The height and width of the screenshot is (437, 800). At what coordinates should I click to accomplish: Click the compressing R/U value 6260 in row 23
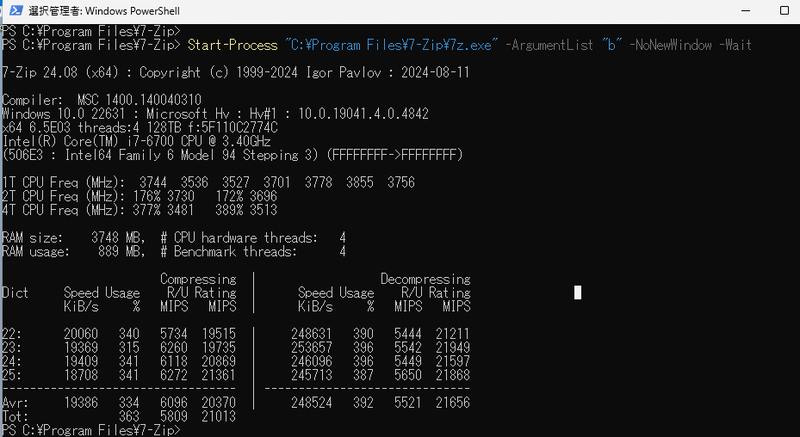[x=174, y=348]
